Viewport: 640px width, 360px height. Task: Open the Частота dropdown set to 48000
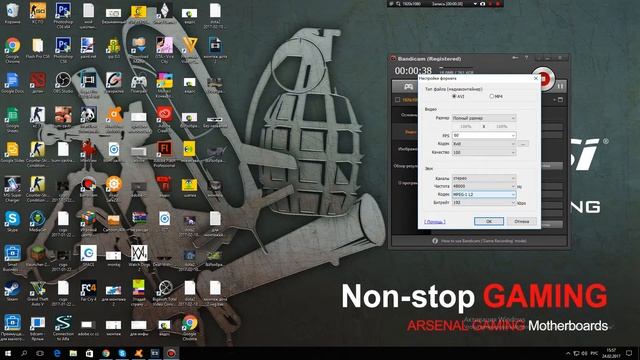coord(484,186)
